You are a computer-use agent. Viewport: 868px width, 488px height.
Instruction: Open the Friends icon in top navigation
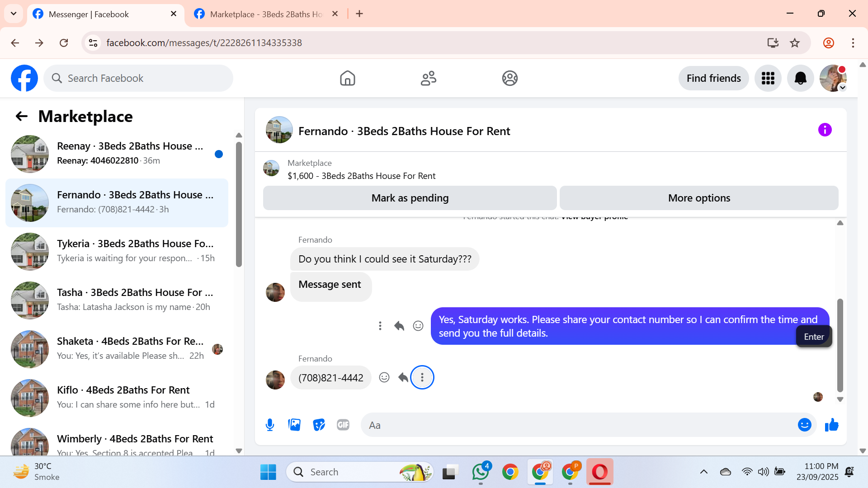(428, 78)
